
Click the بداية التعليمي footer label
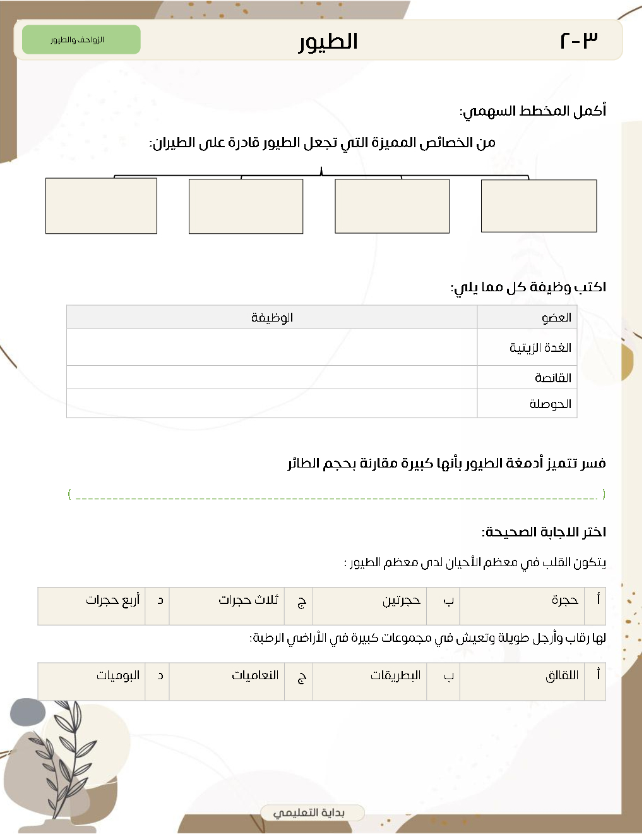point(311,813)
